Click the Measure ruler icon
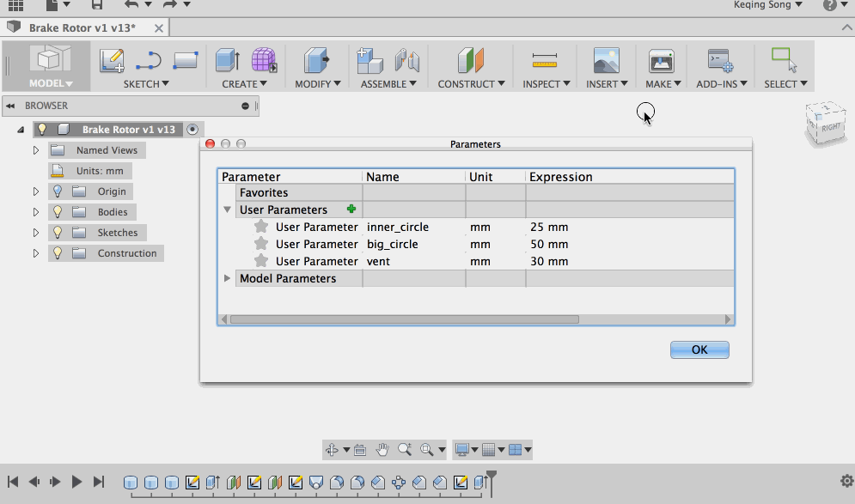 pos(545,60)
